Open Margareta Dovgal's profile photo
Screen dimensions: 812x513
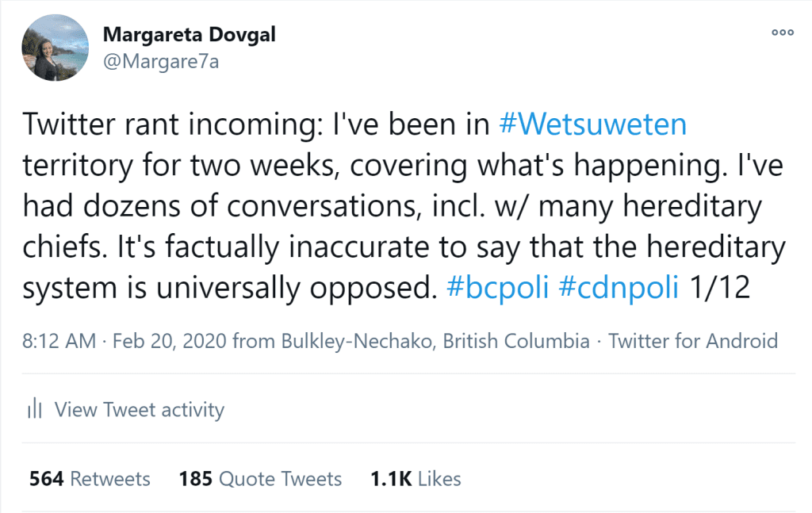pyautogui.click(x=55, y=48)
